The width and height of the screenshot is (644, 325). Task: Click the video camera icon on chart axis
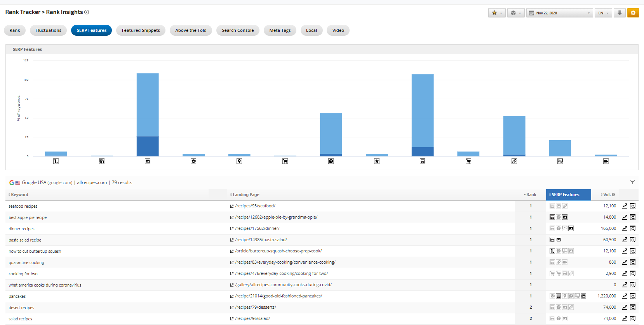[606, 161]
